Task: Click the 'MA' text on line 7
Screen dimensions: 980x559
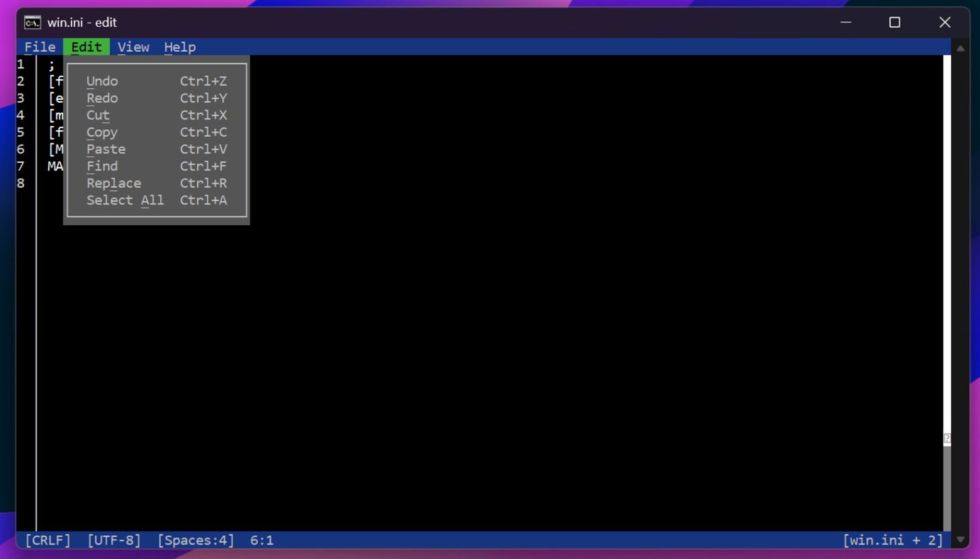Action: [x=55, y=166]
